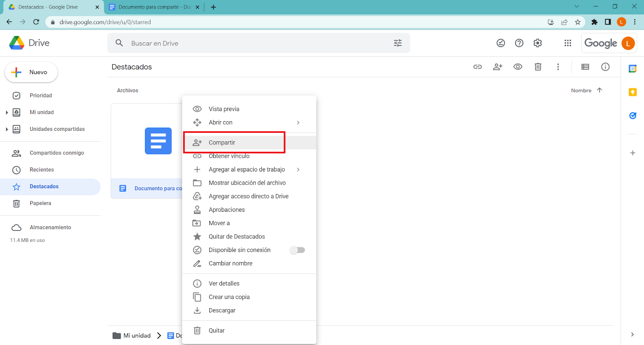644x345 pixels.
Task: Open the Chrome three-dot menu
Action: coord(635,22)
